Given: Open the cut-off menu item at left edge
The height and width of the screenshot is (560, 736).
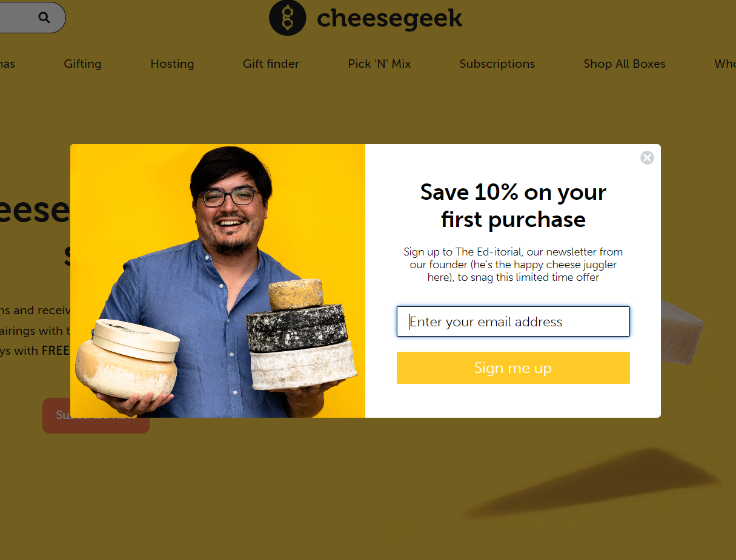Looking at the screenshot, I should (x=7, y=64).
